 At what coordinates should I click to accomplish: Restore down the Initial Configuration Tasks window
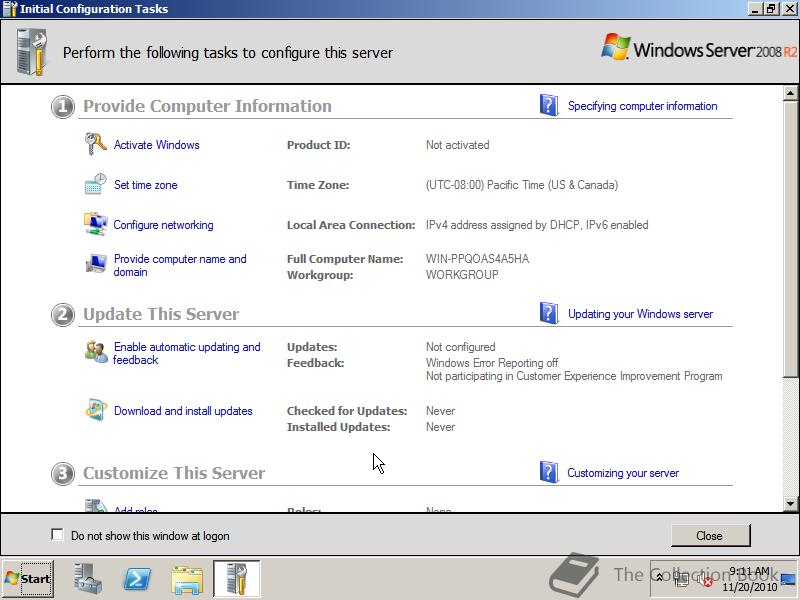[x=771, y=9]
